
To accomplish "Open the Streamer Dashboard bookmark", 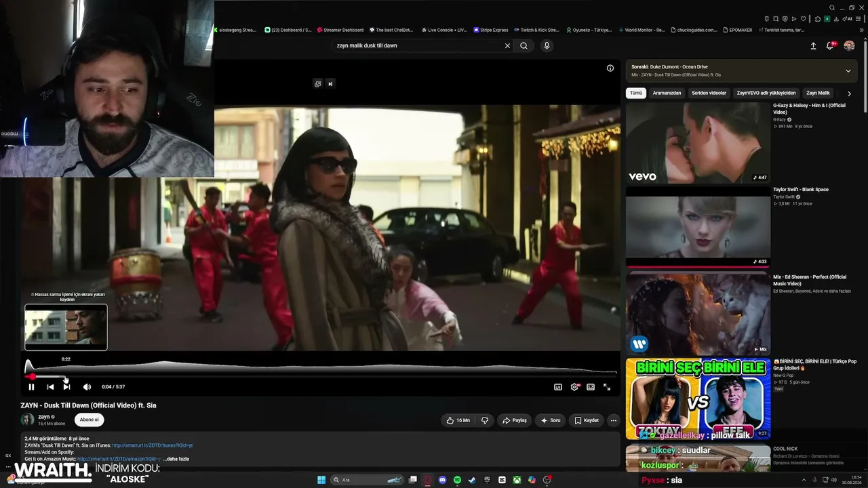I will [340, 30].
